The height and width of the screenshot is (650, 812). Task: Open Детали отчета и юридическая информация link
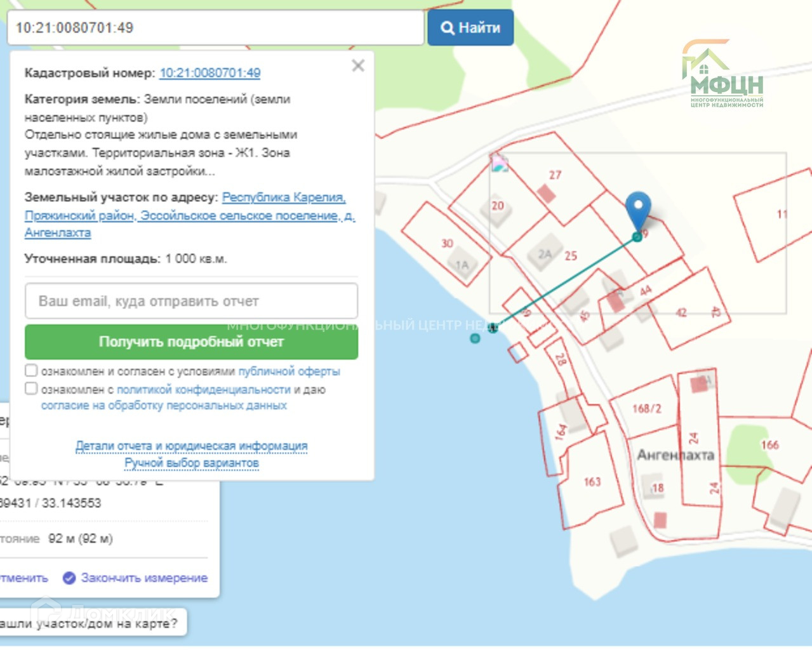[191, 446]
